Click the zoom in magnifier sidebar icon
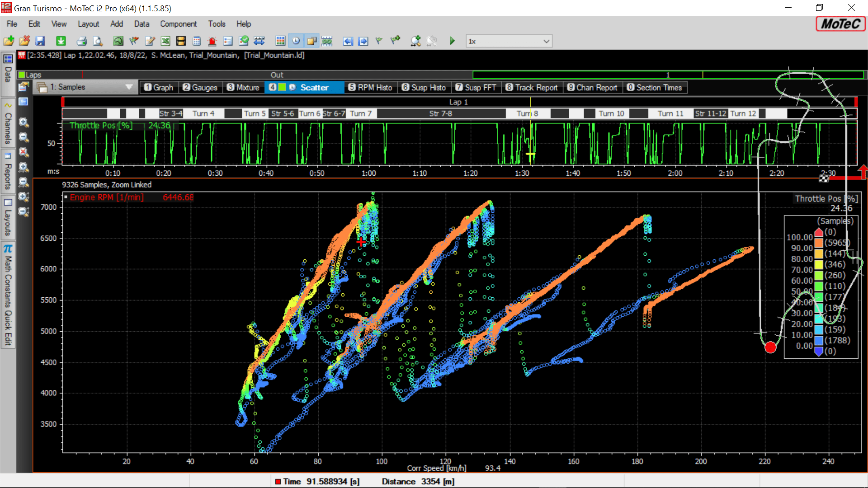 pyautogui.click(x=24, y=122)
